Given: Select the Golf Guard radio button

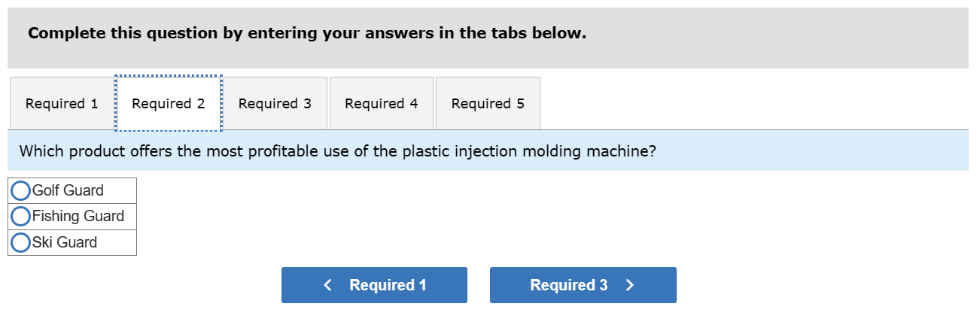Looking at the screenshot, I should (x=21, y=191).
